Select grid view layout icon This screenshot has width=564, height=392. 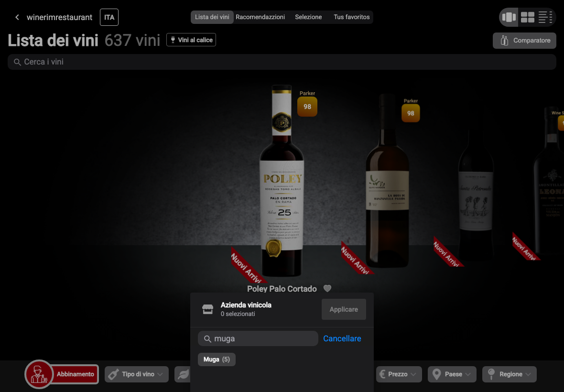click(527, 17)
